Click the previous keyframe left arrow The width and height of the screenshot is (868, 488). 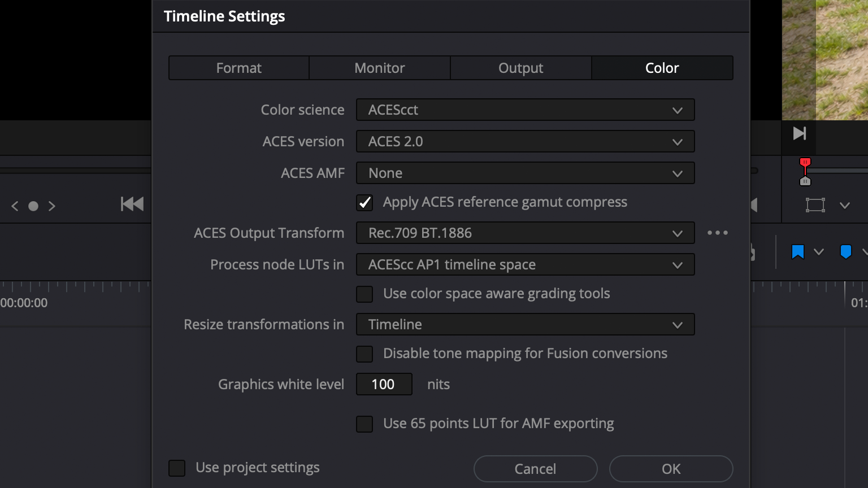click(x=15, y=206)
